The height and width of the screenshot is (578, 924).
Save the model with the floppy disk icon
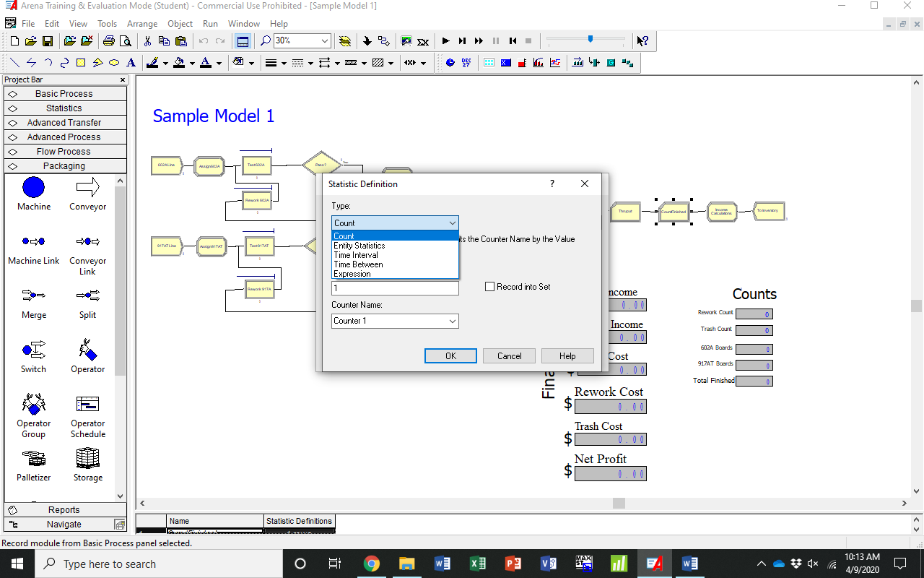tap(47, 41)
